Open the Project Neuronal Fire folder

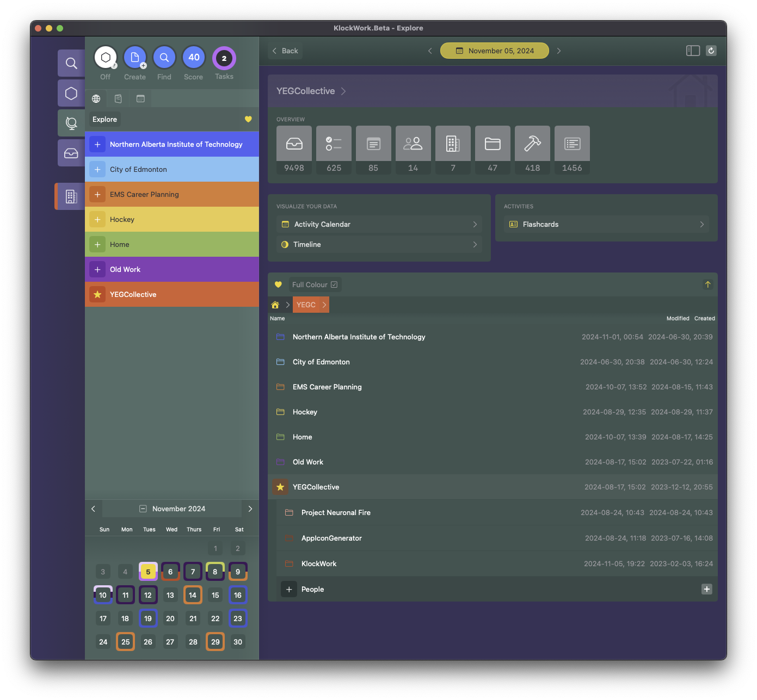[497, 512]
